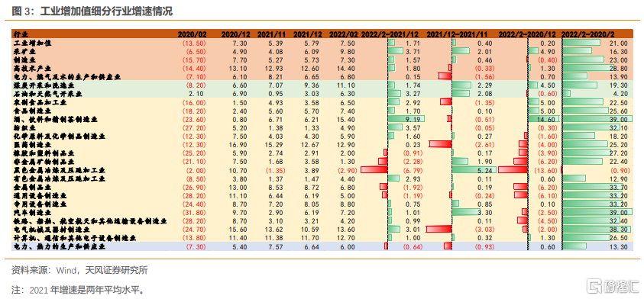Viewport: 644px width, 299px height.
Task: Click the figure title 工业增加值细分行业增速情况
Action: (x=106, y=11)
